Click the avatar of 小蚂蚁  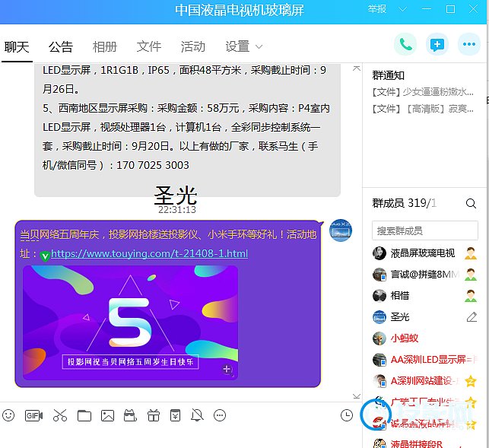click(x=379, y=338)
